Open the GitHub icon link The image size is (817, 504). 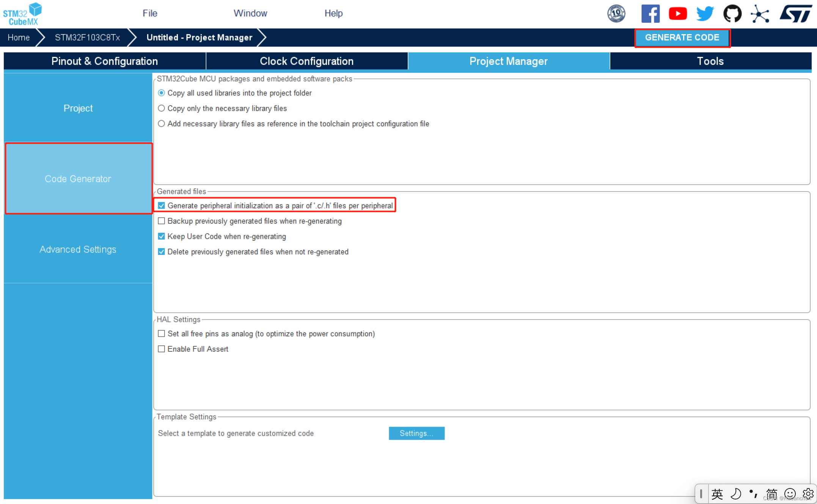[732, 14]
